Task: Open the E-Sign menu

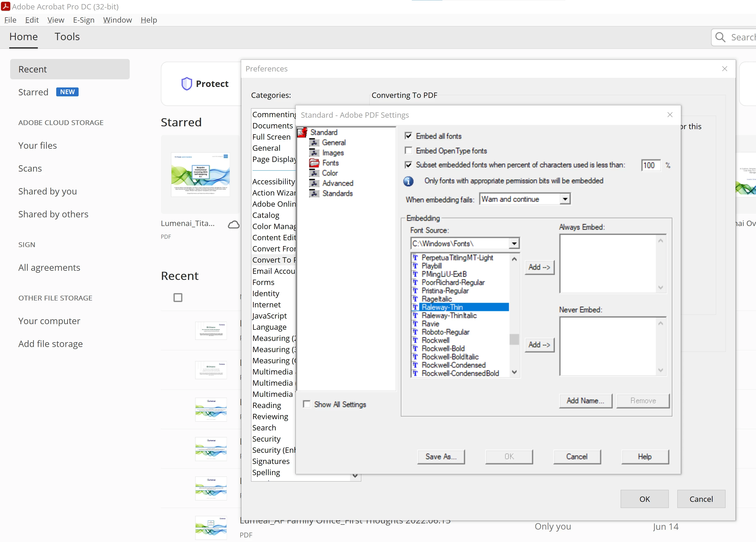Action: click(84, 20)
